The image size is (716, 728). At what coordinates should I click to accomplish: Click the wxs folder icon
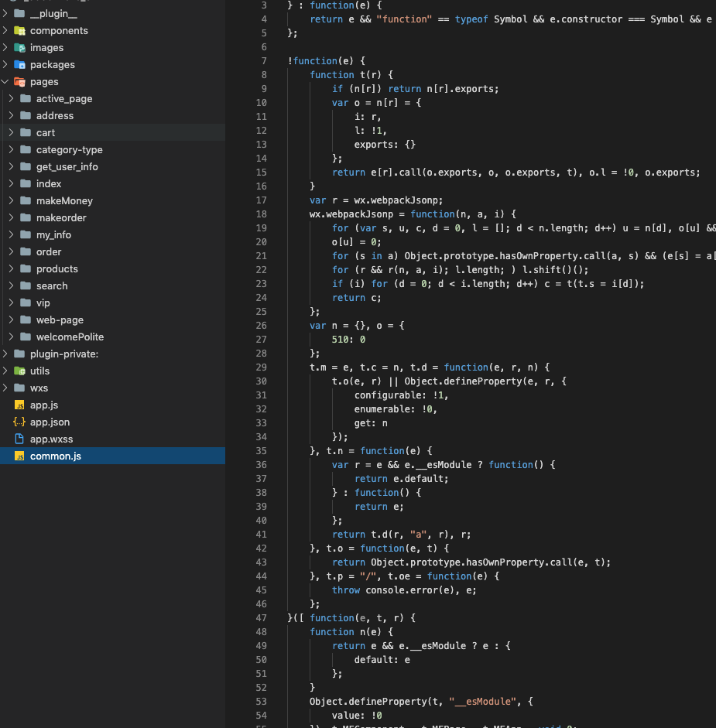(x=19, y=388)
